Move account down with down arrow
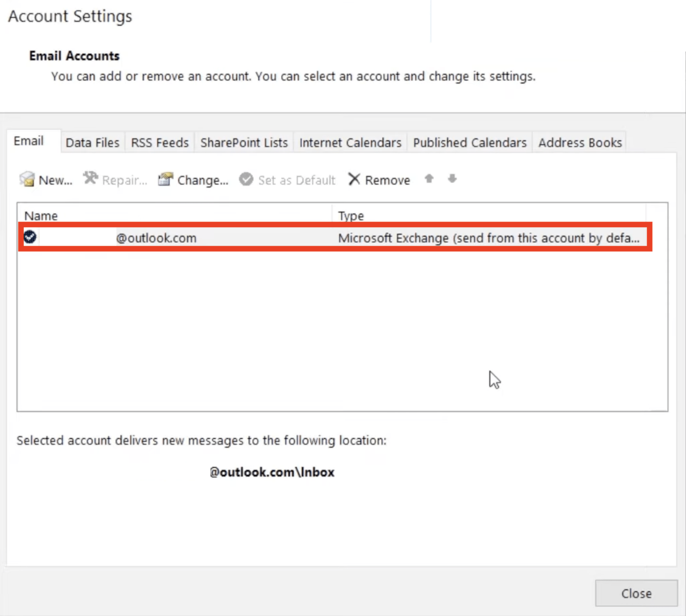The image size is (686, 616). click(452, 179)
